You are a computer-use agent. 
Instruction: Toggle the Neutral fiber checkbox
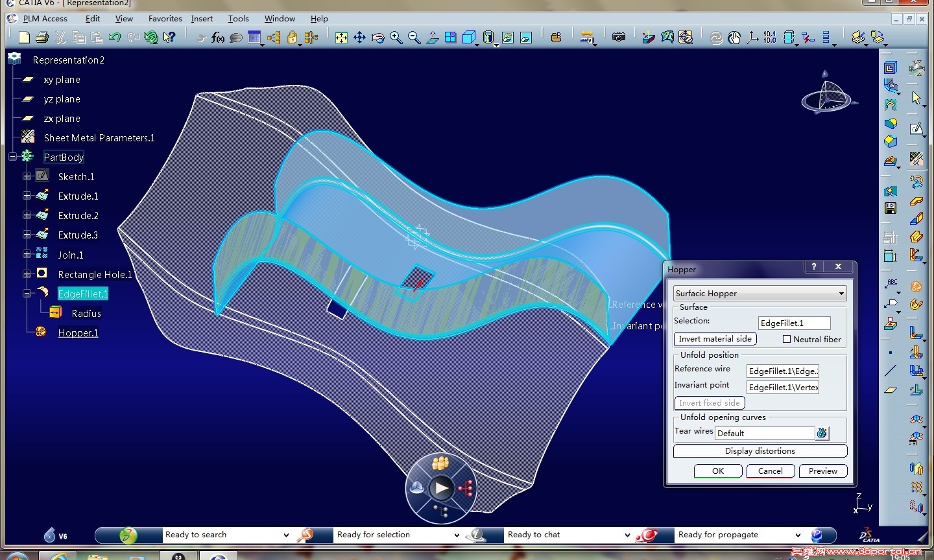click(787, 339)
